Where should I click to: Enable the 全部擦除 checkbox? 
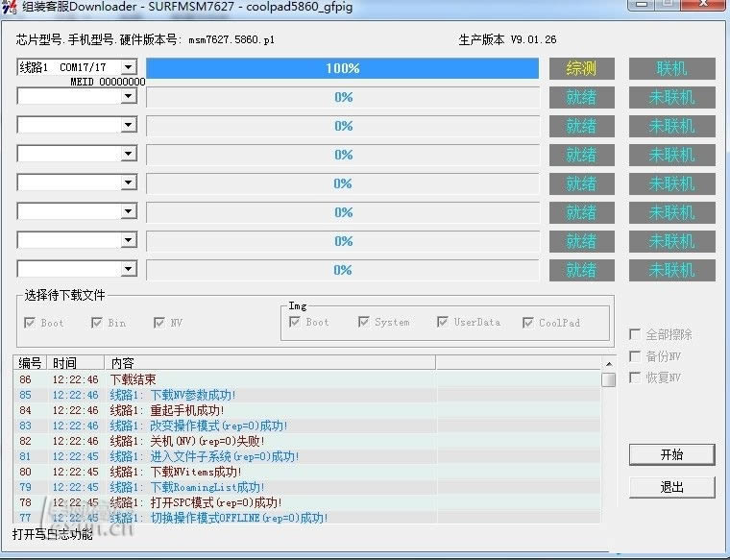(635, 334)
